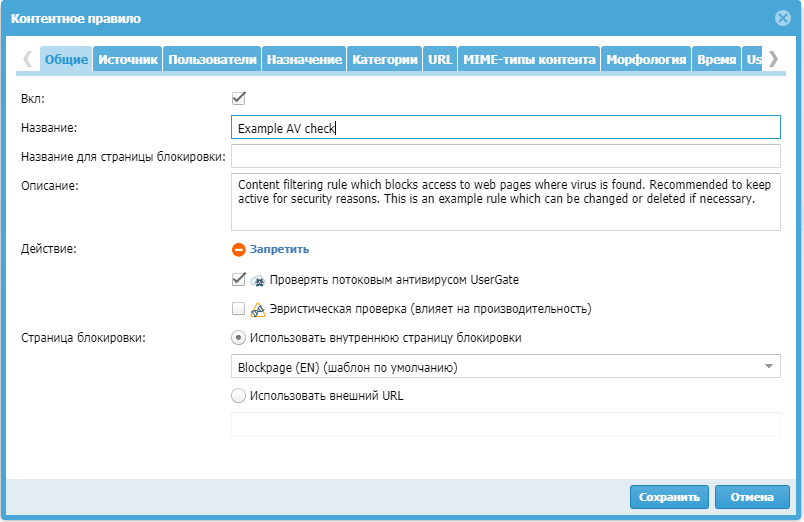Click the UserGate streaming antivirus icon

pos(258,281)
